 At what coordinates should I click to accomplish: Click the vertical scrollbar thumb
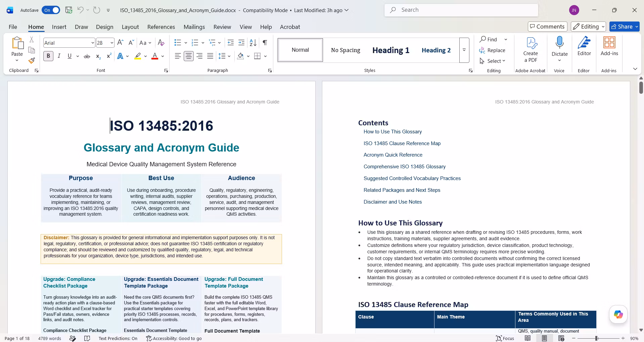click(x=641, y=88)
